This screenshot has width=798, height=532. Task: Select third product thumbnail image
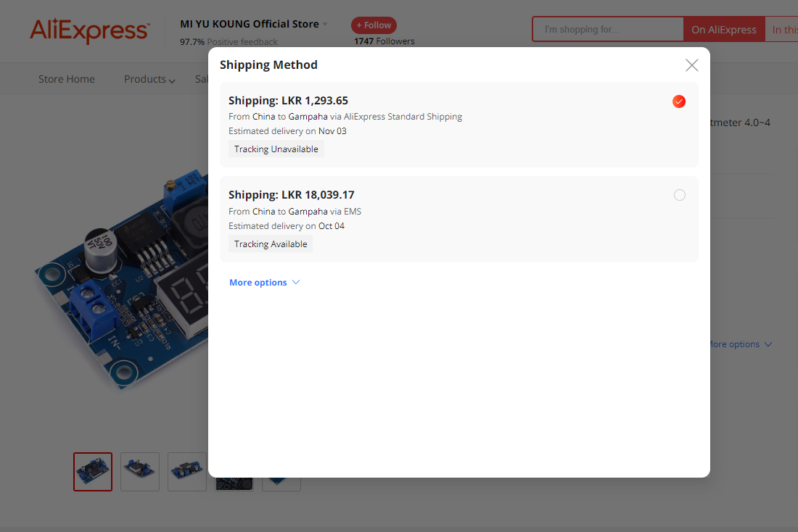186,471
